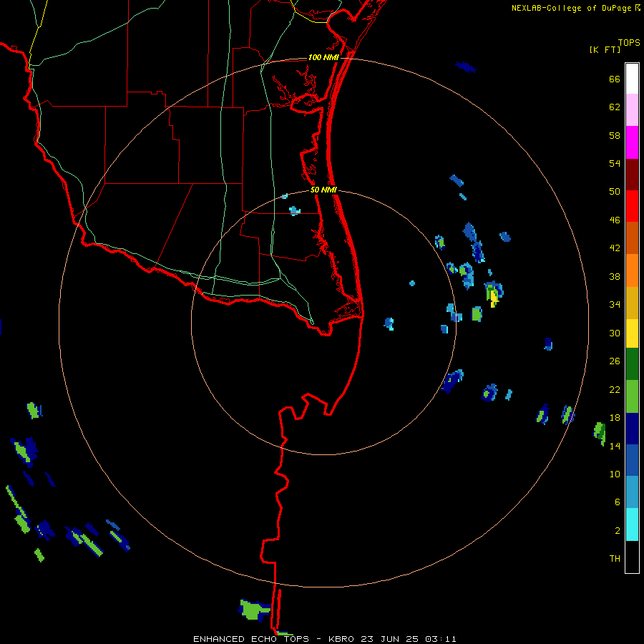Image resolution: width=644 pixels, height=644 pixels.
Task: Click the light green legend swatch
Action: pos(632,396)
